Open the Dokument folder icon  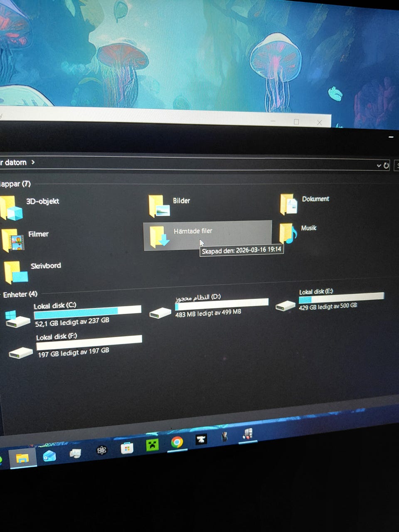click(289, 204)
